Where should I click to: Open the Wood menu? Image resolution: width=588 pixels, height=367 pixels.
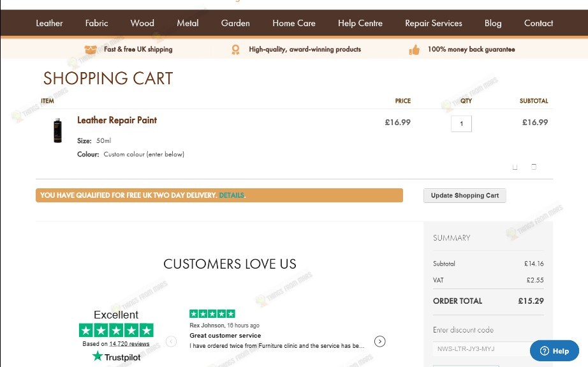pyautogui.click(x=142, y=23)
